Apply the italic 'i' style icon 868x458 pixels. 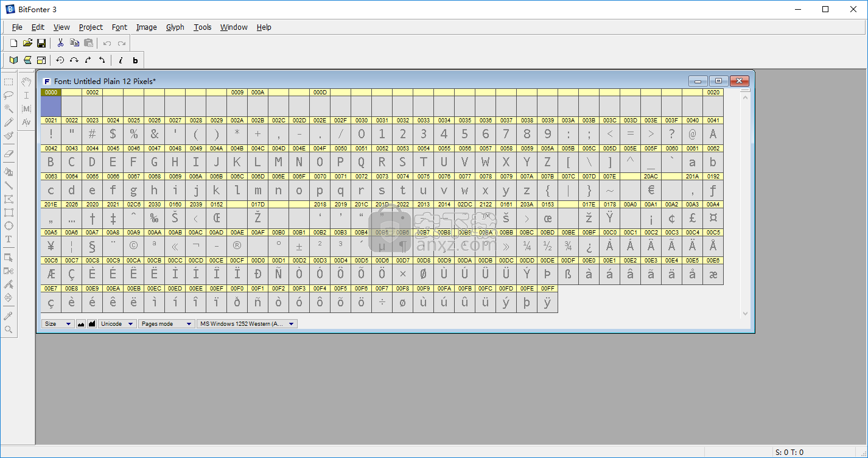(x=121, y=60)
